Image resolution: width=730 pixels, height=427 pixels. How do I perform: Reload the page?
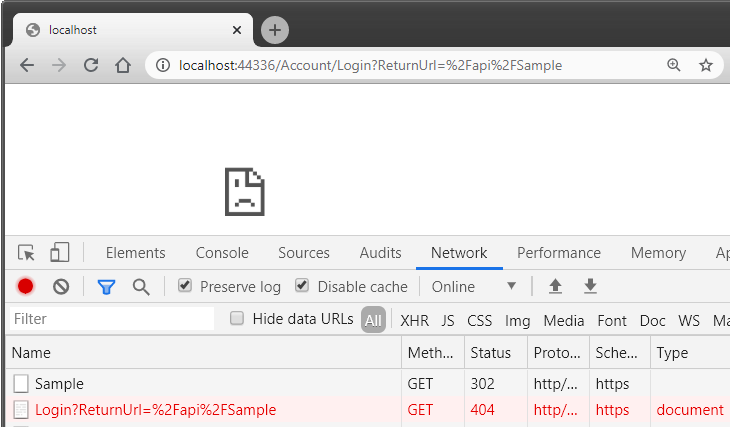pos(91,65)
